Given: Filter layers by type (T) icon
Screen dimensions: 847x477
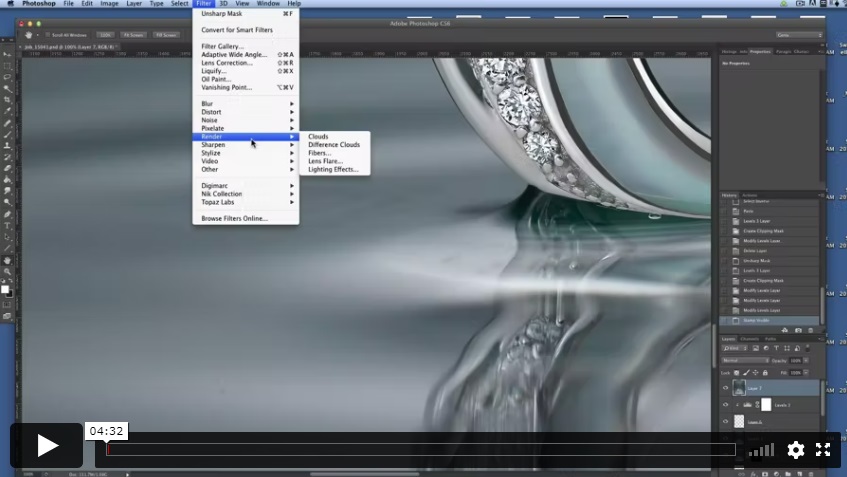Looking at the screenshot, I should [776, 348].
